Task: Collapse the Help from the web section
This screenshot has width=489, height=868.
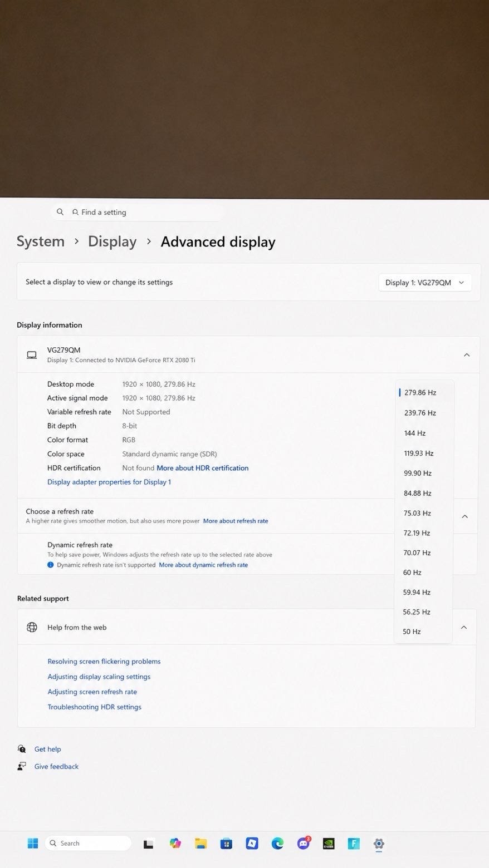Action: point(463,627)
